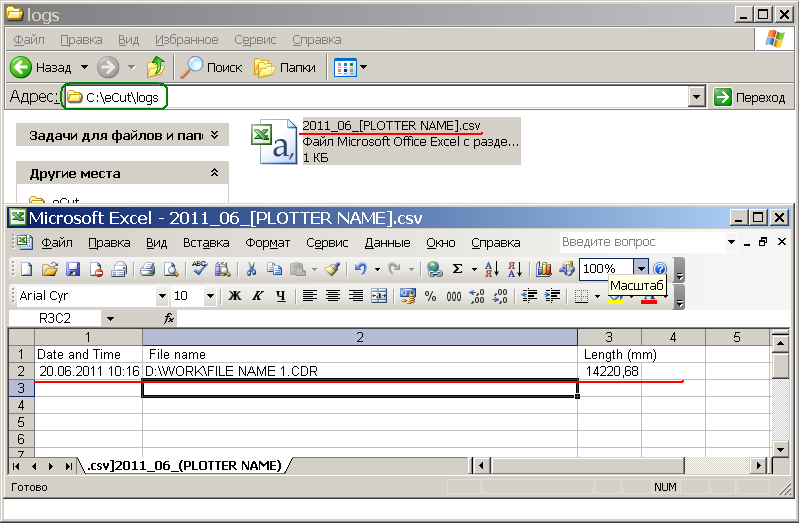Click Permission icon beside Save
Image resolution: width=799 pixels, height=523 pixels.
(x=96, y=269)
